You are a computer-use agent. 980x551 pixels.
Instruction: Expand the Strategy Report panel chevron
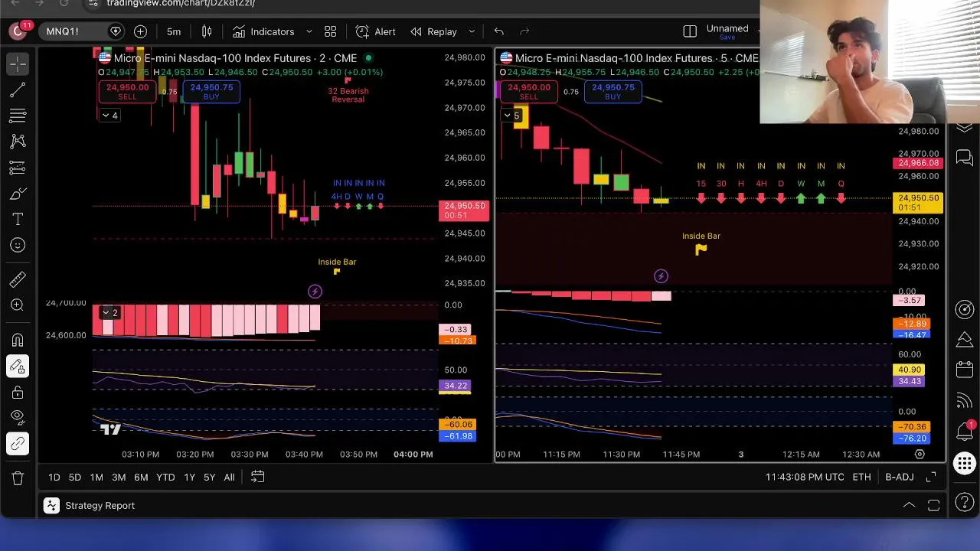coord(909,505)
